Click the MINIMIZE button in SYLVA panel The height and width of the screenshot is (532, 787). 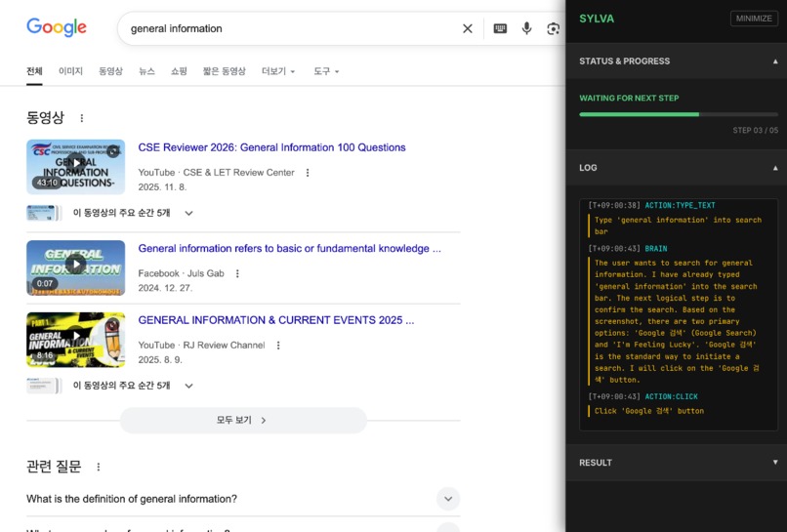(754, 19)
